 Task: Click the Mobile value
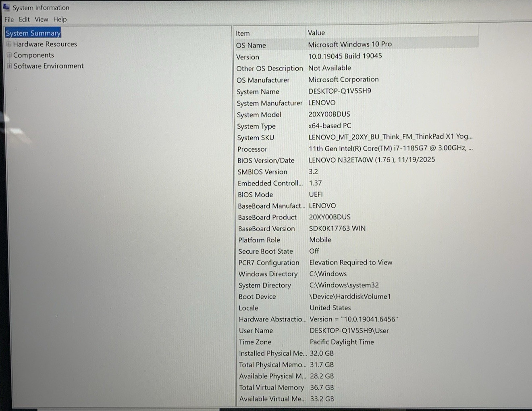point(320,240)
